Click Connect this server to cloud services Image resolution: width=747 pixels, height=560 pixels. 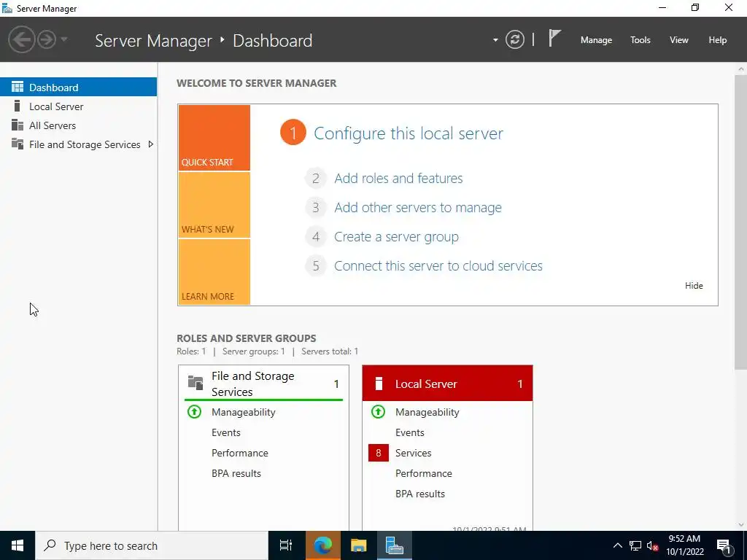pos(438,265)
